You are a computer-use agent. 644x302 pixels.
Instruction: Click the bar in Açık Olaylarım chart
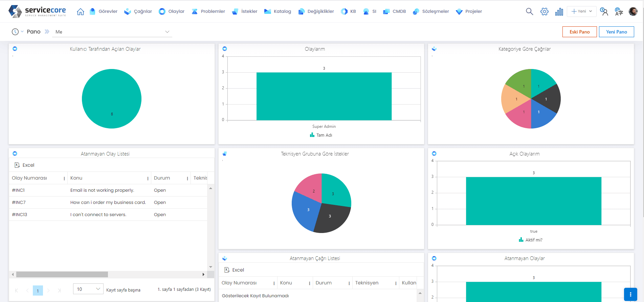click(534, 201)
